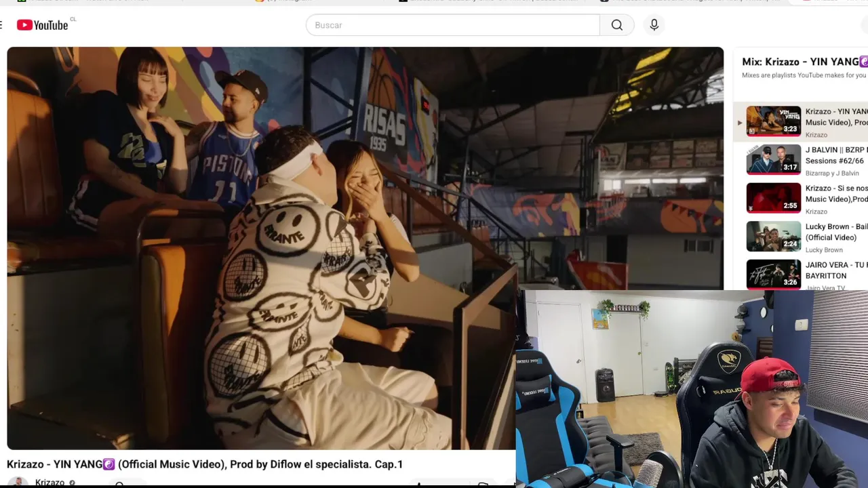
Task: Click the Buscar search field
Action: pos(452,25)
